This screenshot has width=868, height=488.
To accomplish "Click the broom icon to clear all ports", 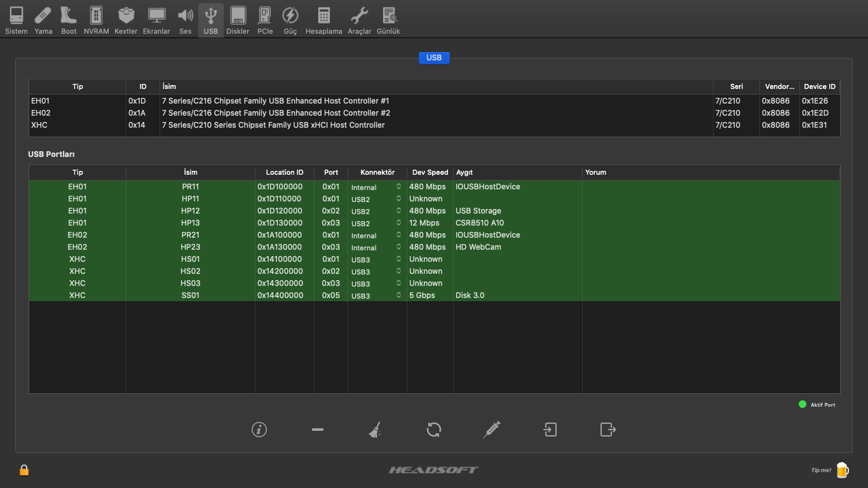I will 375,430.
